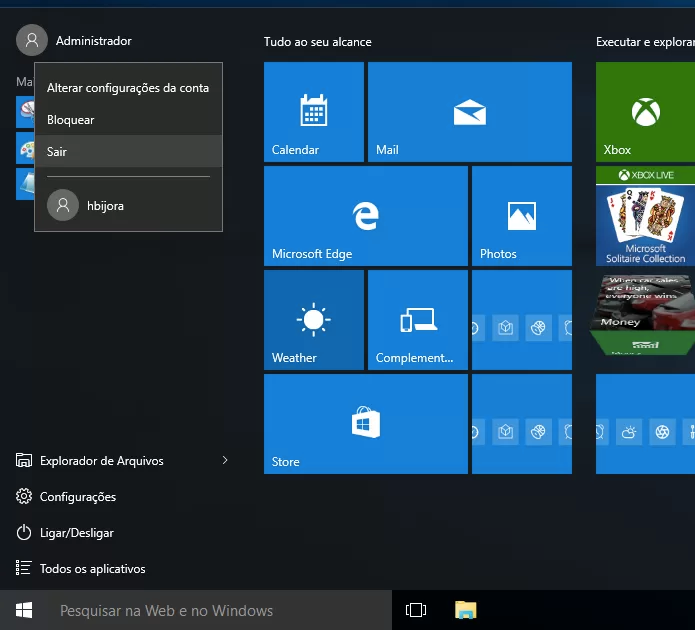Click the Executar e explorar group header
The width and height of the screenshot is (695, 630).
click(x=645, y=42)
